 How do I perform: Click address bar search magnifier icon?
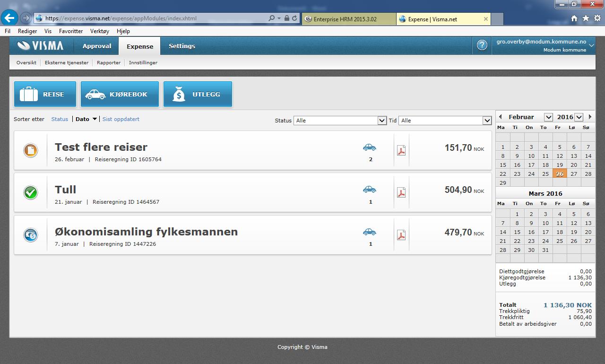tap(271, 18)
